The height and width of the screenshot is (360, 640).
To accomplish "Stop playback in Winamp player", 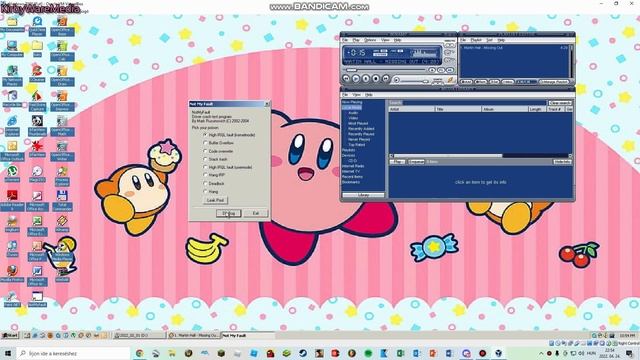I will pos(376,78).
